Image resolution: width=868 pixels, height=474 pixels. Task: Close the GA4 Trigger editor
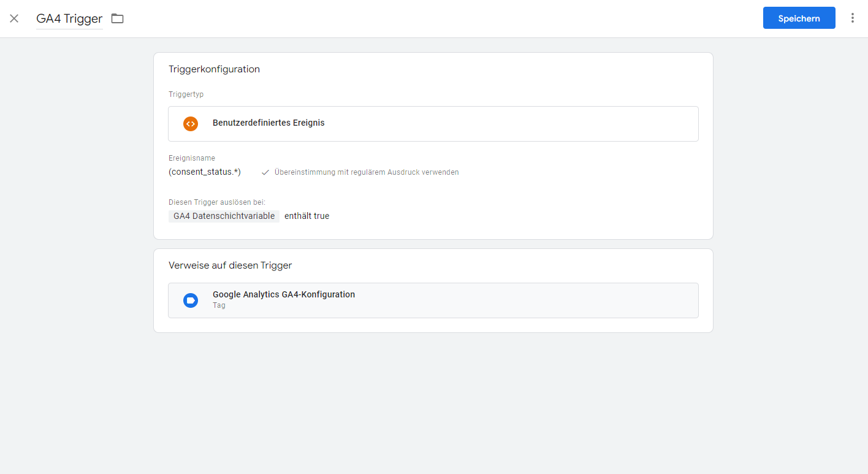tap(14, 18)
